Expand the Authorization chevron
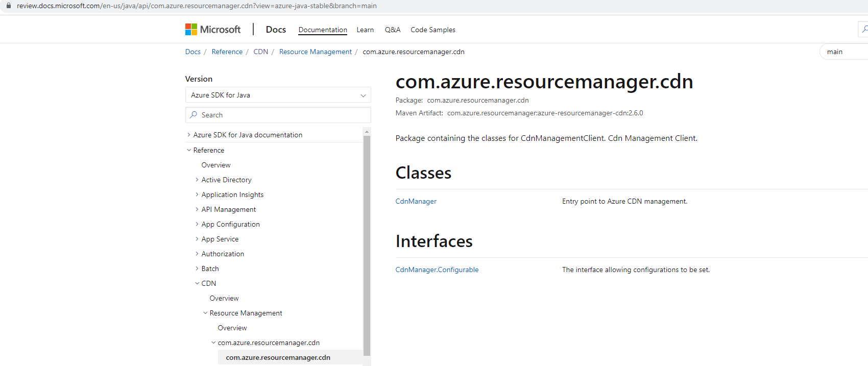The image size is (868, 366). point(197,254)
